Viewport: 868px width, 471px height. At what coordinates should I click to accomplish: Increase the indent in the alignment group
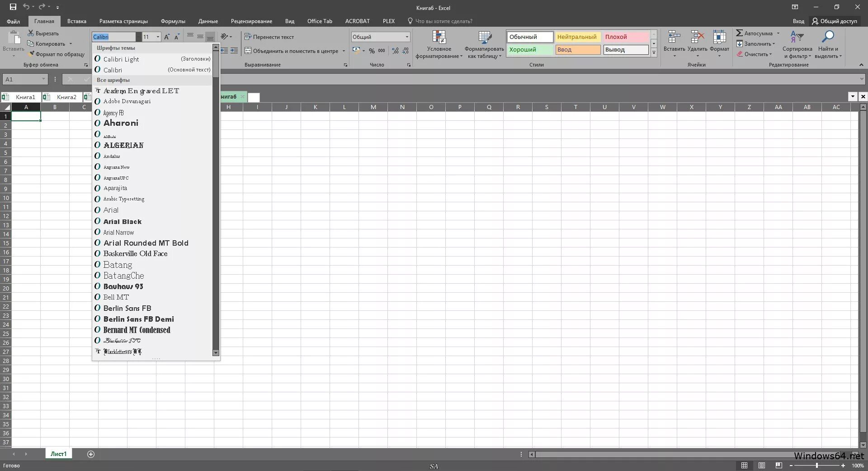(234, 51)
